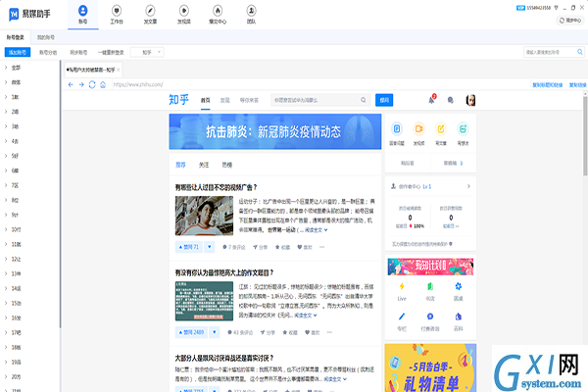Click 账号分组 account grouping
This screenshot has height=392, width=588.
point(48,52)
